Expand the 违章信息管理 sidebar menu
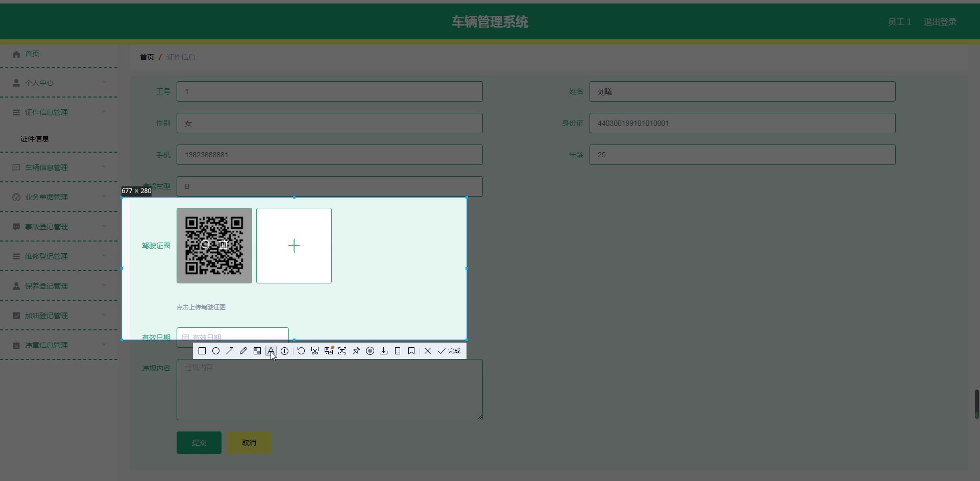Screen dimensions: 980x481 pos(59,345)
